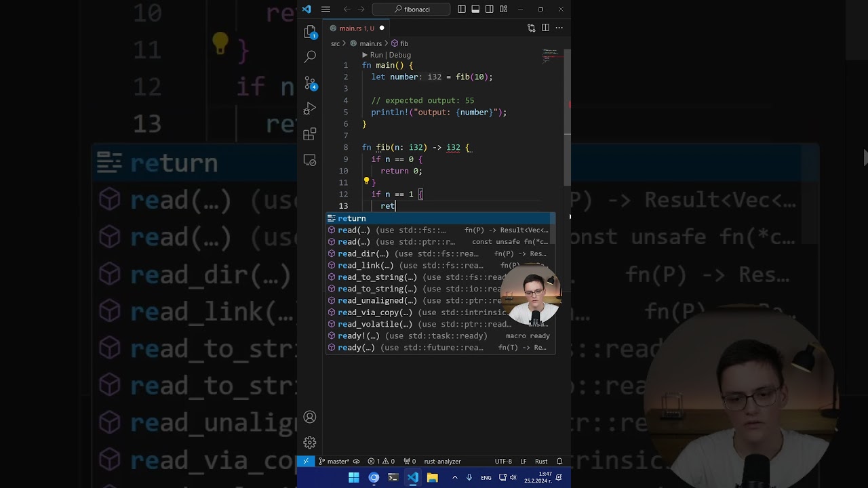Choose read_to_string(…) from std::io

438,289
